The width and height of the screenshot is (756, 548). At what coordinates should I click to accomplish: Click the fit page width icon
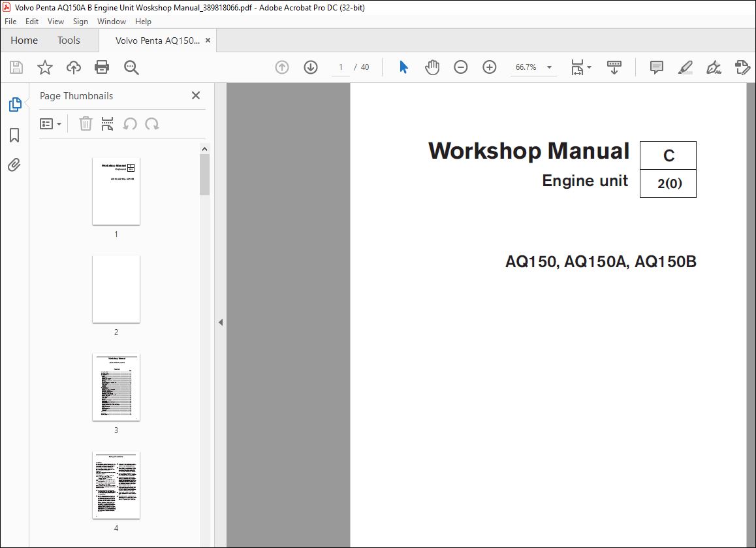point(577,67)
